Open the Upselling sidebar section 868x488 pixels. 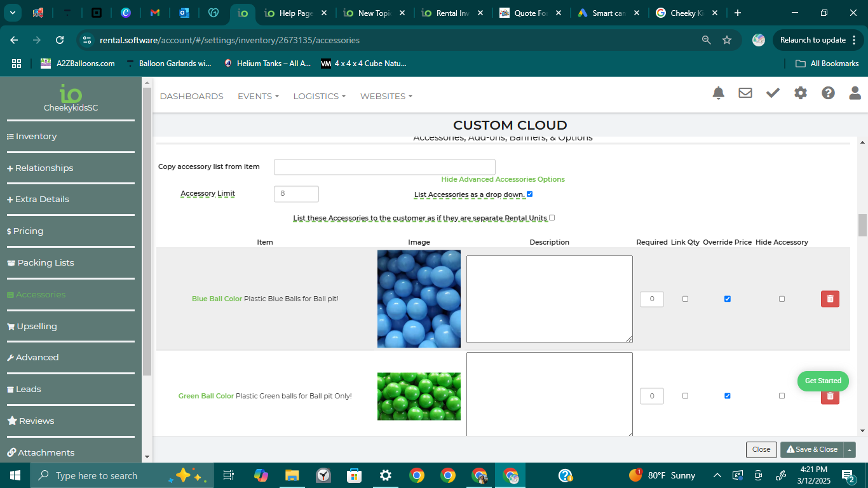point(37,327)
